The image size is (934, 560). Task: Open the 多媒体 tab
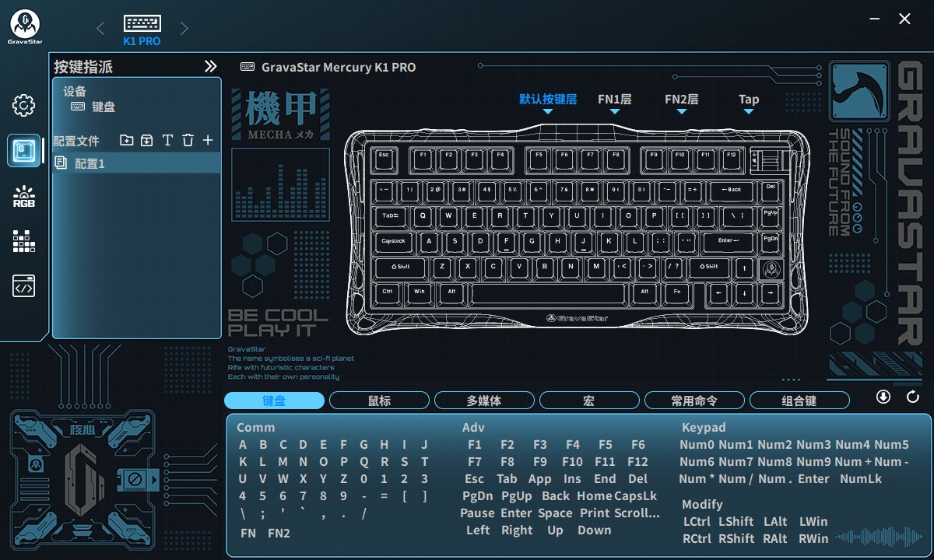click(x=484, y=401)
